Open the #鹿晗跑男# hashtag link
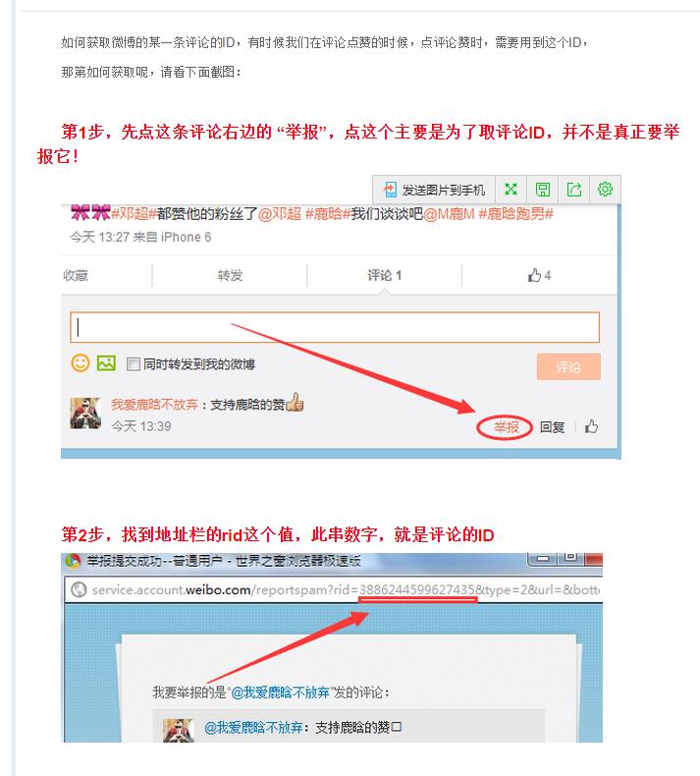 (515, 214)
